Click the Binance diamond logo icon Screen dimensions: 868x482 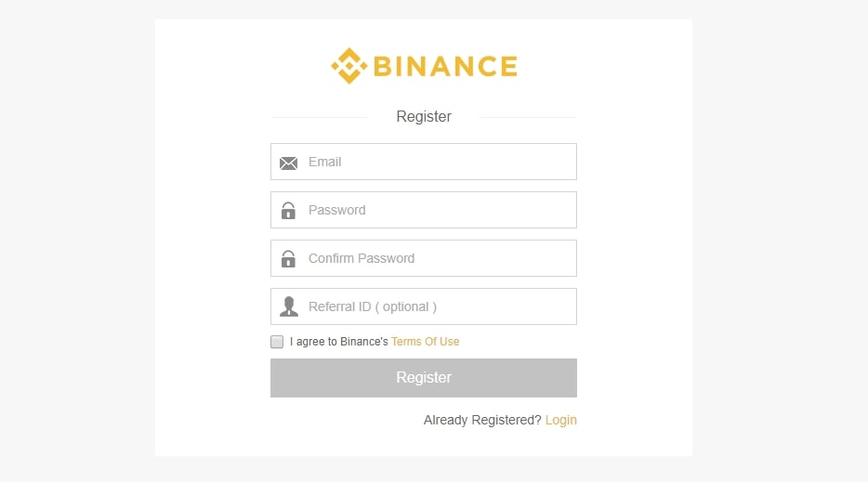coord(349,66)
